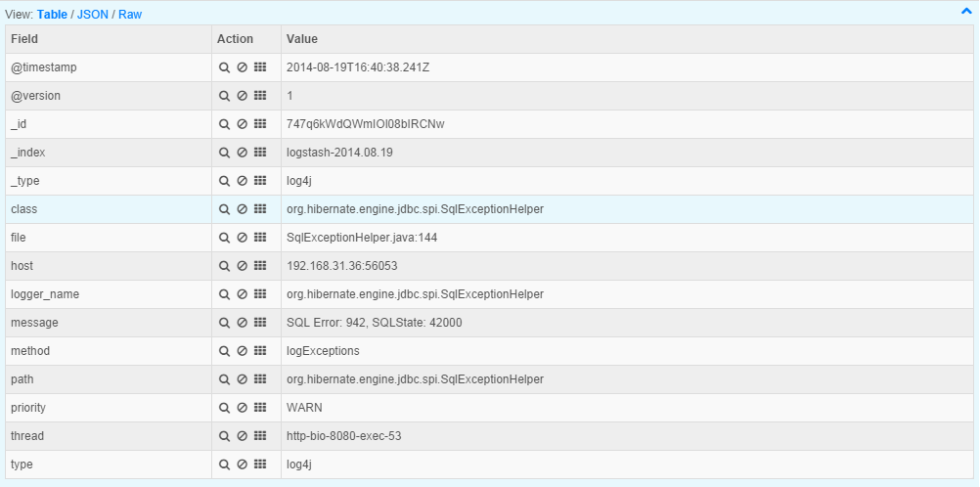980x487 pixels.
Task: Click the magnifier icon in the host row
Action: (224, 266)
